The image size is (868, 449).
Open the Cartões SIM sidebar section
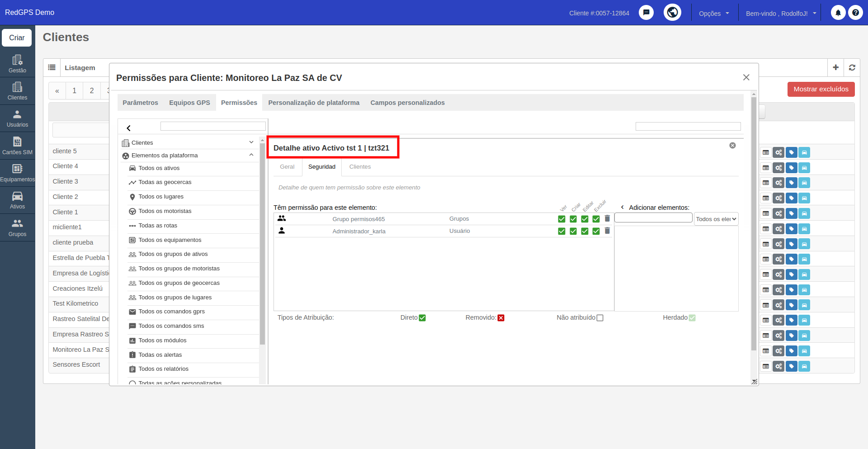(x=17, y=146)
